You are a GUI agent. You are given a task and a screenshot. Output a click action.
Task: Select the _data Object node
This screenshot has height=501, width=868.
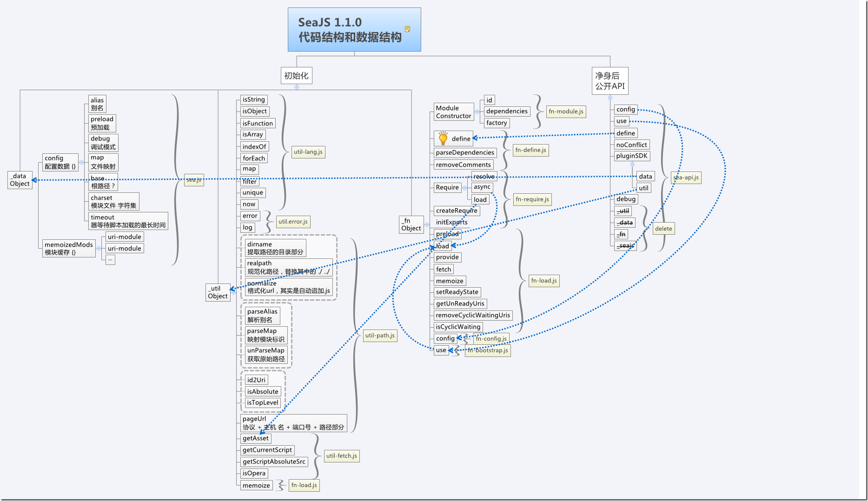[x=20, y=180]
